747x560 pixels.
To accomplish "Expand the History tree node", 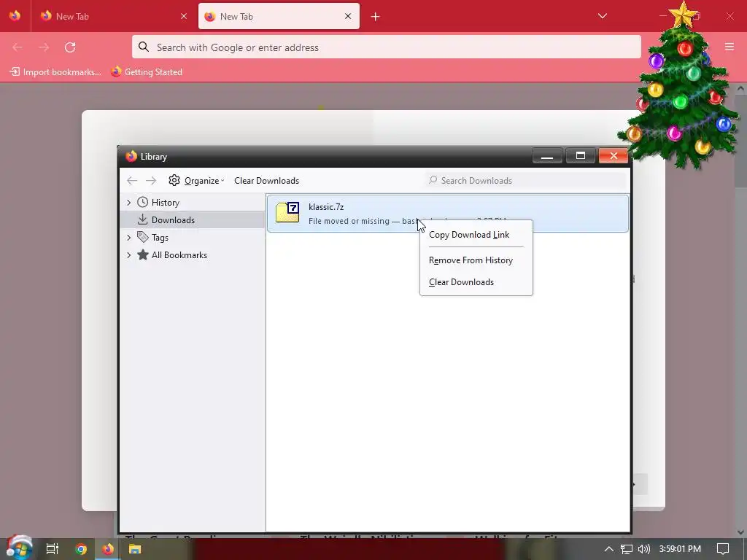I will coord(128,203).
